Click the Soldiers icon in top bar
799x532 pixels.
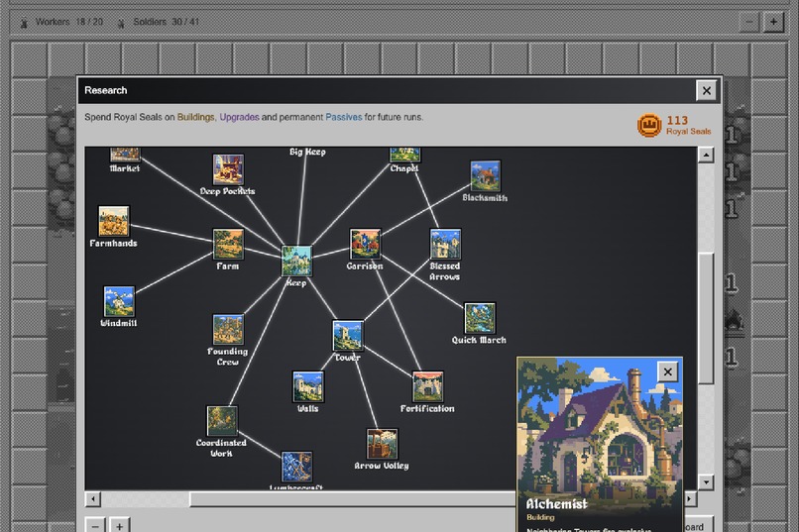pos(121,23)
